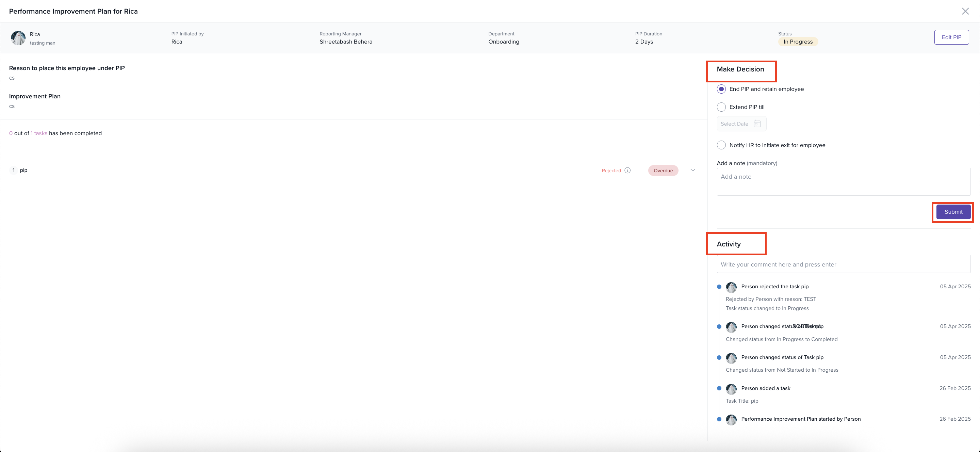Choose the 'Extend PIP till' option
Screen dimensions: 980x452
click(x=721, y=107)
